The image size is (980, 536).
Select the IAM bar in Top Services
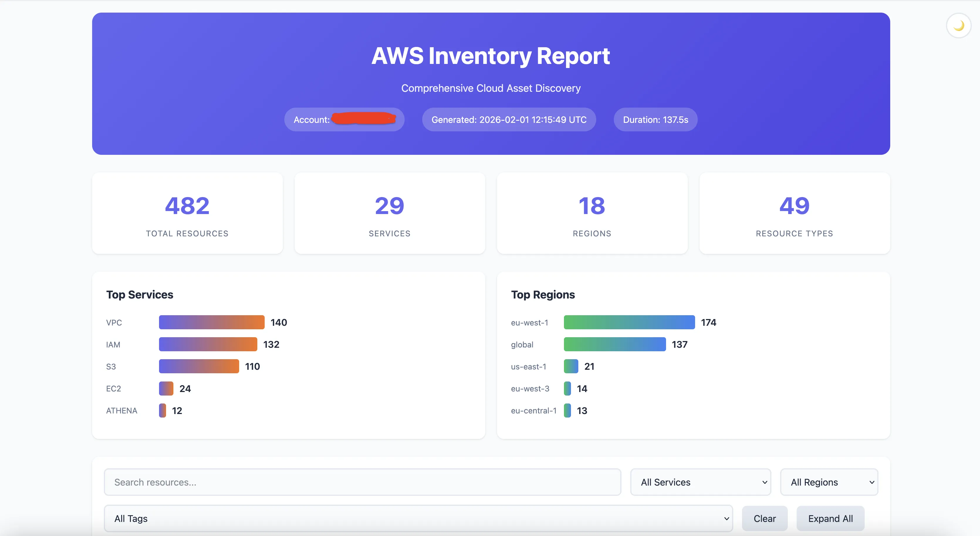pos(208,344)
